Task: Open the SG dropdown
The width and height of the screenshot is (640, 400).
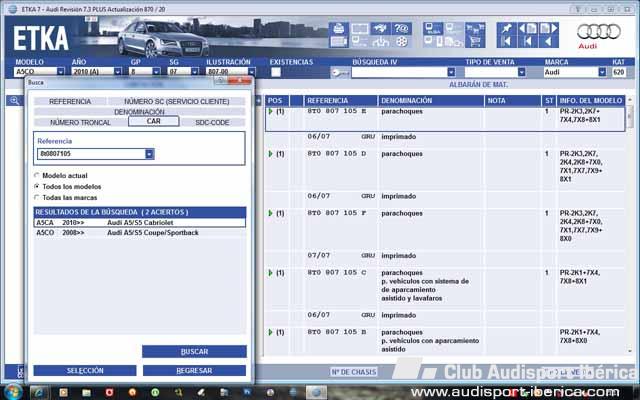Action: click(195, 72)
